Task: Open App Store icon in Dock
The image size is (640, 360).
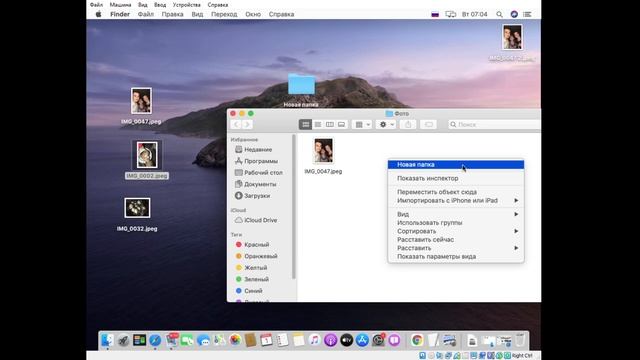Action: tap(362, 340)
